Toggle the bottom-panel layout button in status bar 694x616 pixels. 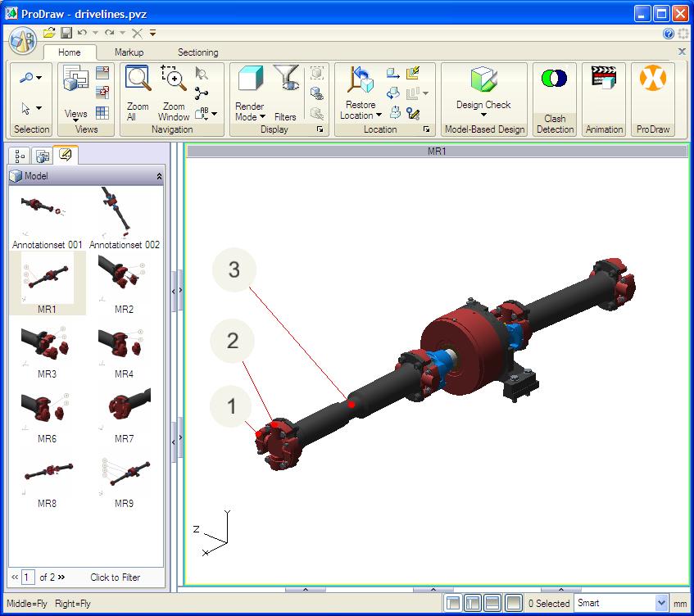[x=492, y=604]
